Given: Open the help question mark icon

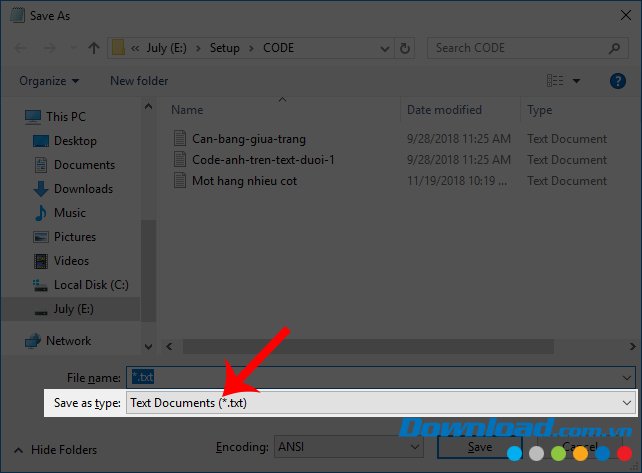Looking at the screenshot, I should coord(617,81).
